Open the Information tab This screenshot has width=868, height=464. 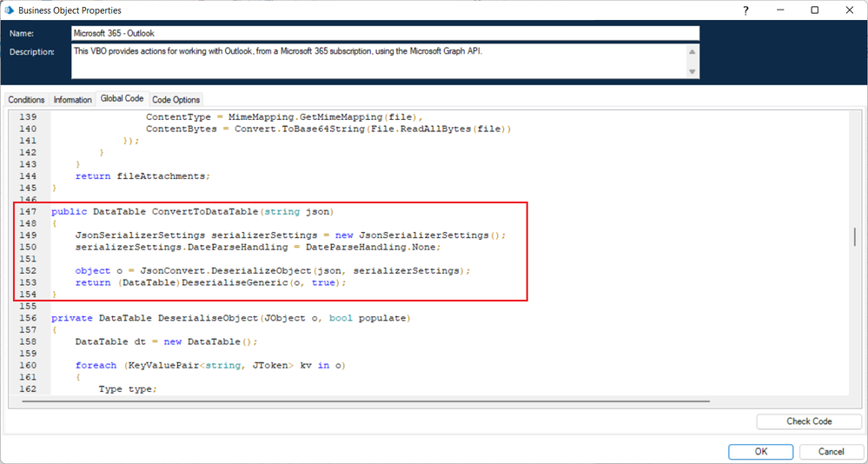pos(72,100)
